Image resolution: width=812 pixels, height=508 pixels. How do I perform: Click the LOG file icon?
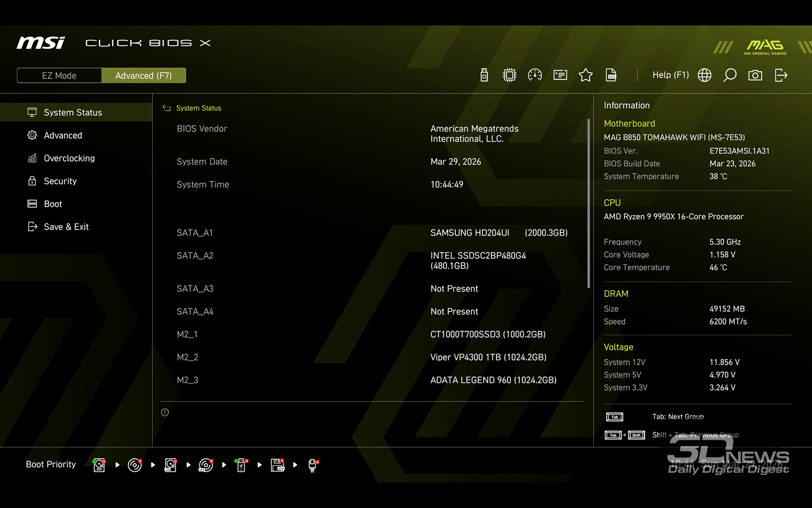coord(611,75)
